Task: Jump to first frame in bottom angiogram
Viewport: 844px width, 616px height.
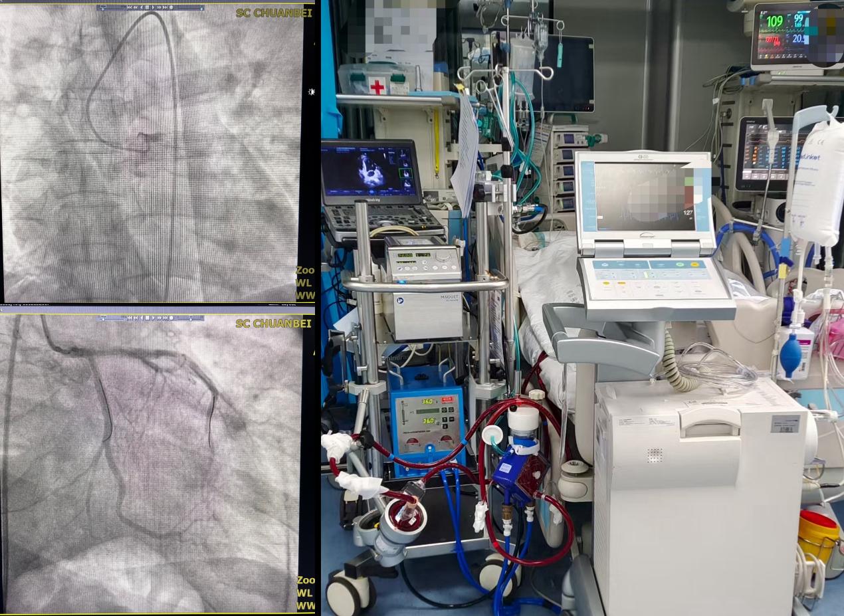Action: (129, 318)
